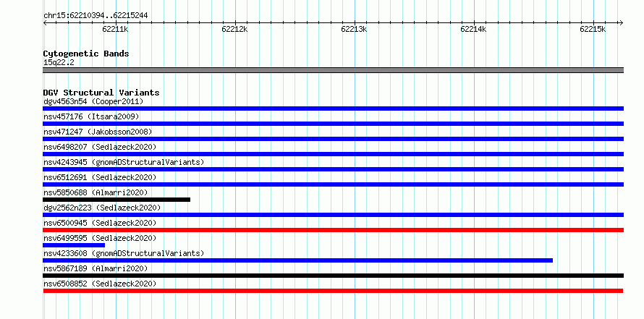Click the Cytogenetic Bands track title
Image resolution: width=644 pixels, height=319 pixels.
(x=86, y=54)
